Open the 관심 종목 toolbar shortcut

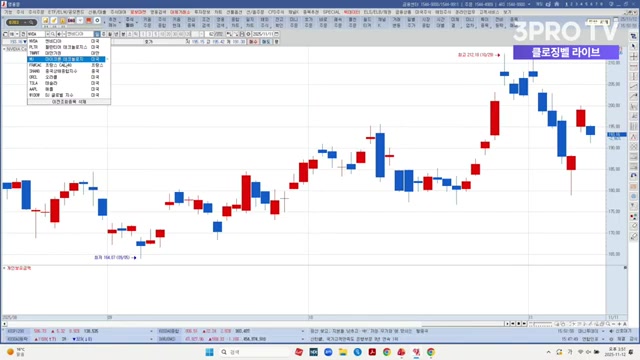point(191,22)
